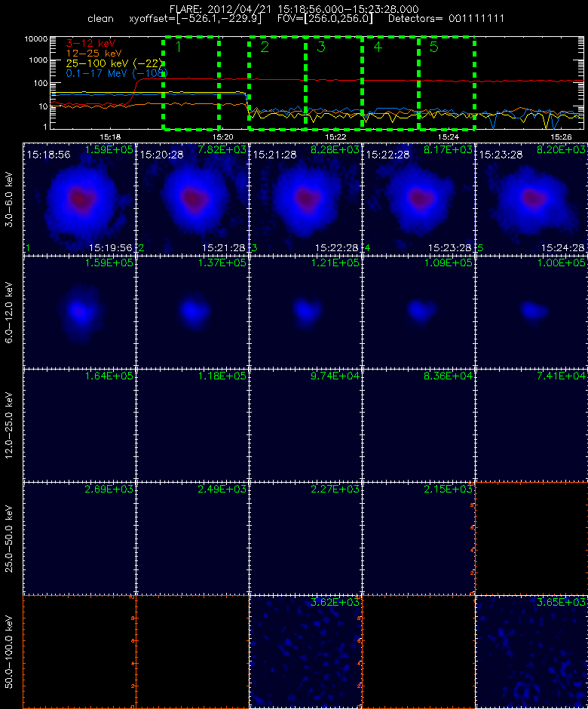Open the 50.0-100.0 keV image with peak 3.62E+03
The image size is (588, 709).
tap(305, 651)
